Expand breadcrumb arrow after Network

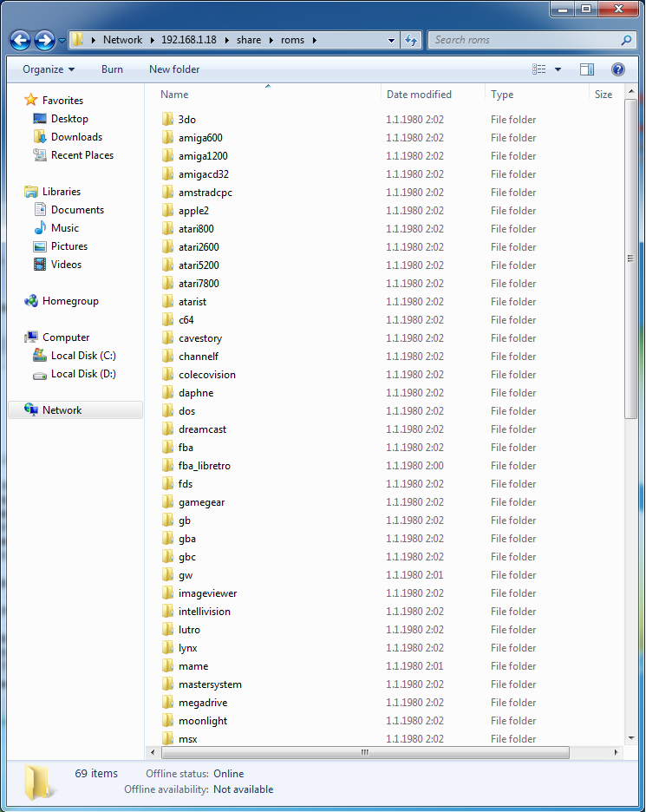click(x=153, y=41)
